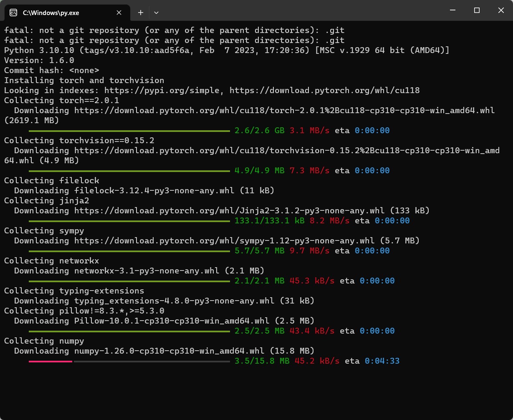Click the 'Collecting sympy' line

(x=44, y=231)
